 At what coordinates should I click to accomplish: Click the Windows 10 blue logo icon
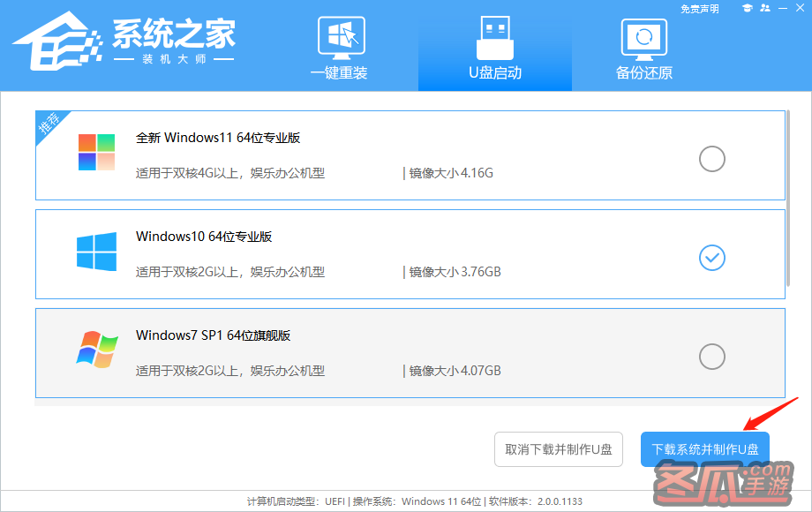point(96,252)
